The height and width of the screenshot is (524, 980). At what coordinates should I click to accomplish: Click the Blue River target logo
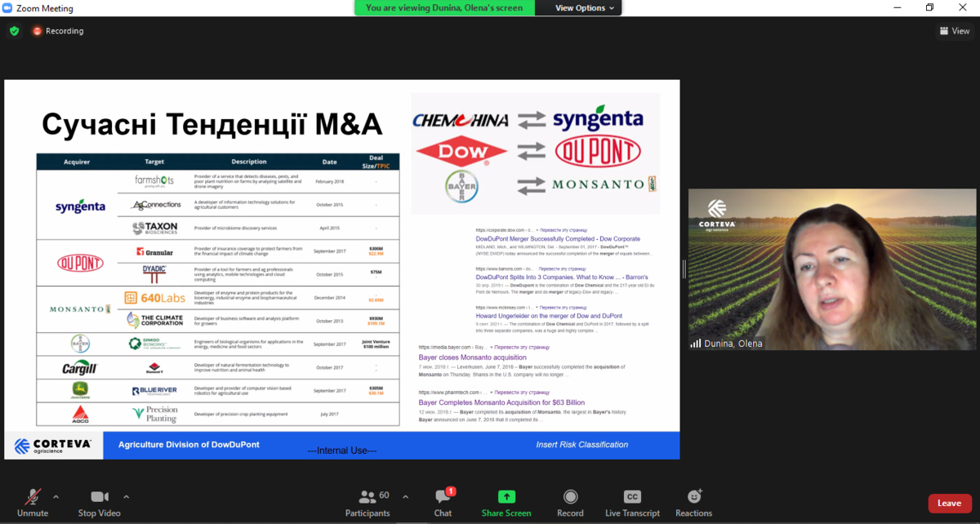click(x=154, y=391)
